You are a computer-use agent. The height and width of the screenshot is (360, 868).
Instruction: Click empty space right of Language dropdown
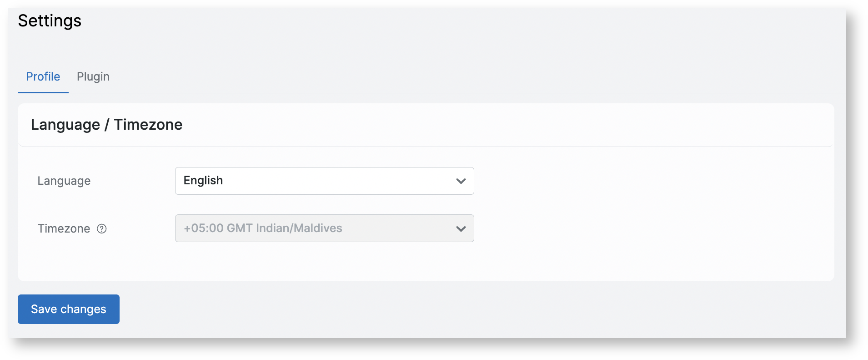point(637,181)
